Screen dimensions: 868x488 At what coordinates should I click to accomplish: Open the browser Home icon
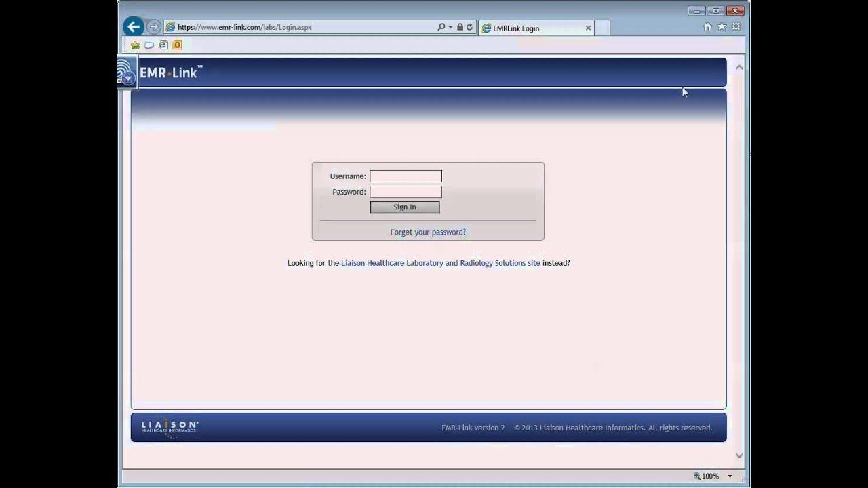click(707, 27)
